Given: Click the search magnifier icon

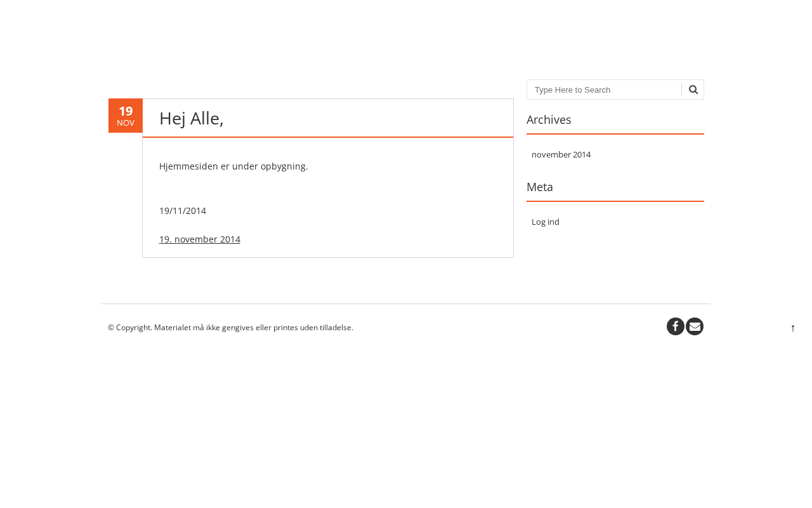Looking at the screenshot, I should pos(693,90).
